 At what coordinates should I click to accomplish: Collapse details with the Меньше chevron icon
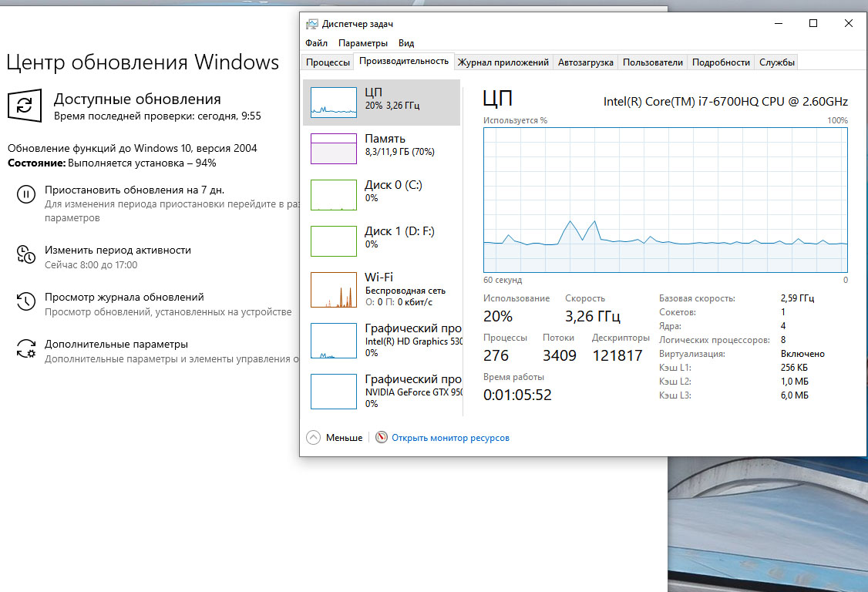tap(313, 438)
